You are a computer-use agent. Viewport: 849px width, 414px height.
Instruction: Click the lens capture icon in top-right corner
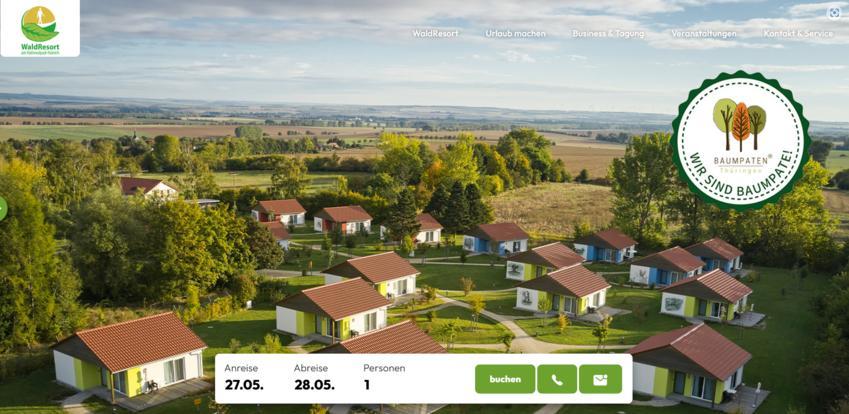point(834,13)
